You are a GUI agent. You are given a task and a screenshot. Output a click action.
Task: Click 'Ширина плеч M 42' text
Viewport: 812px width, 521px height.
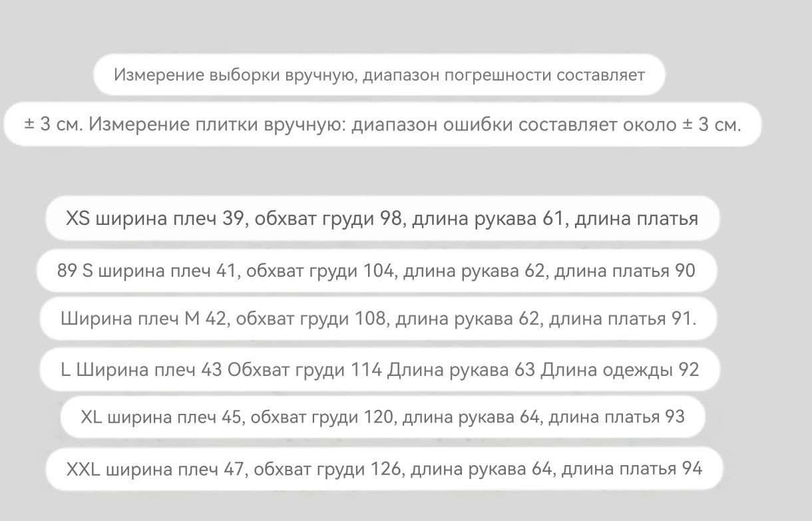(x=144, y=319)
